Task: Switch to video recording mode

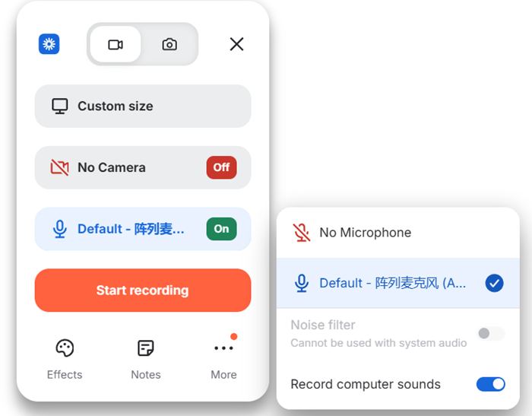Action: pos(116,44)
